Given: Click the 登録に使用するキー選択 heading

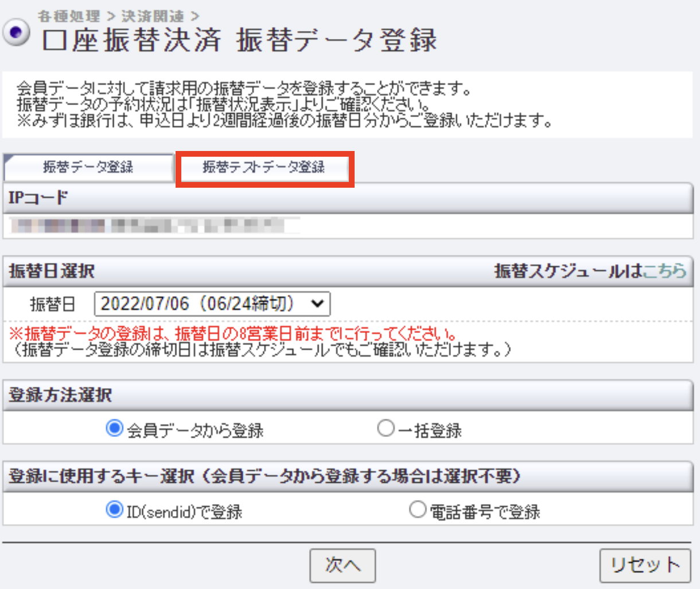Looking at the screenshot, I should 265,476.
